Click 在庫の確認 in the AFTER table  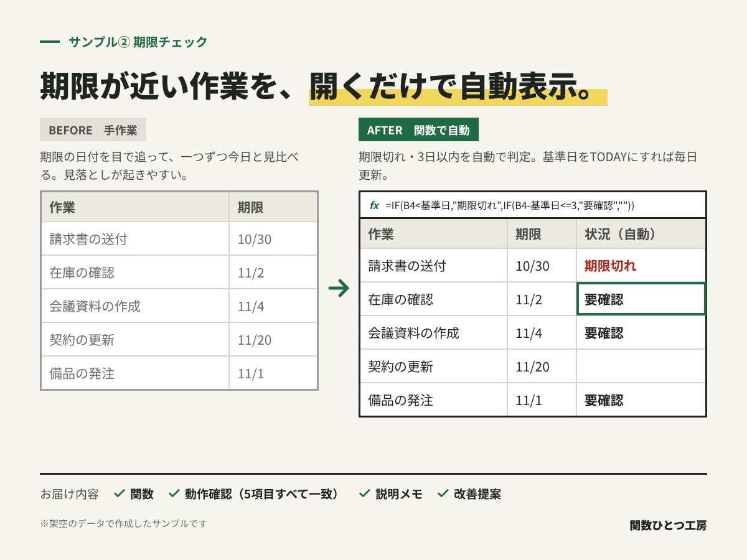(401, 299)
